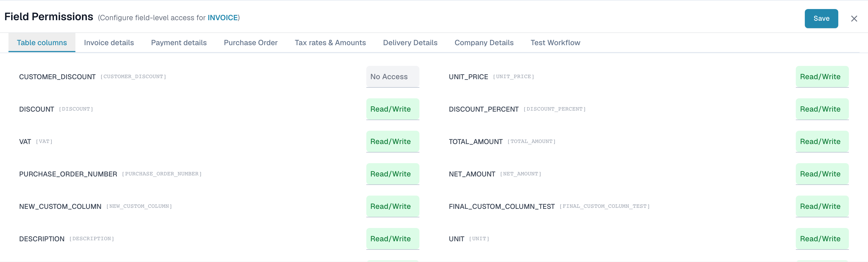Open NEW_CUSTOM_COLUMN permission dropdown

tap(393, 206)
